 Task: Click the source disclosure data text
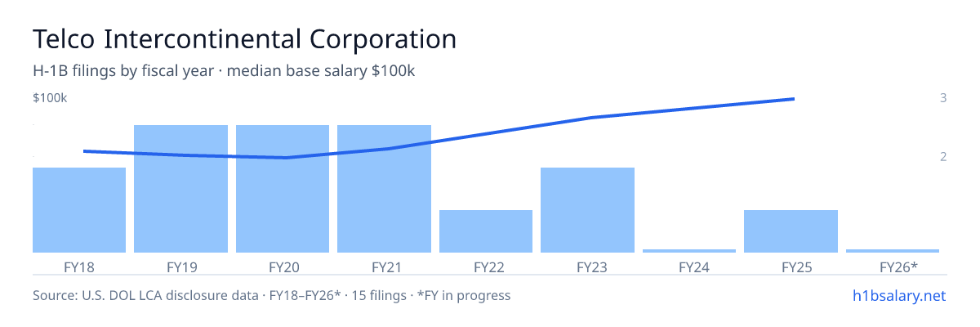271,295
